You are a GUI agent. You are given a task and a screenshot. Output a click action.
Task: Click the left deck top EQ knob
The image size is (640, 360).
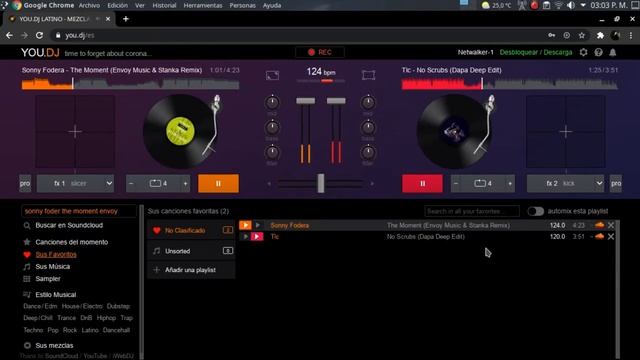pyautogui.click(x=272, y=102)
